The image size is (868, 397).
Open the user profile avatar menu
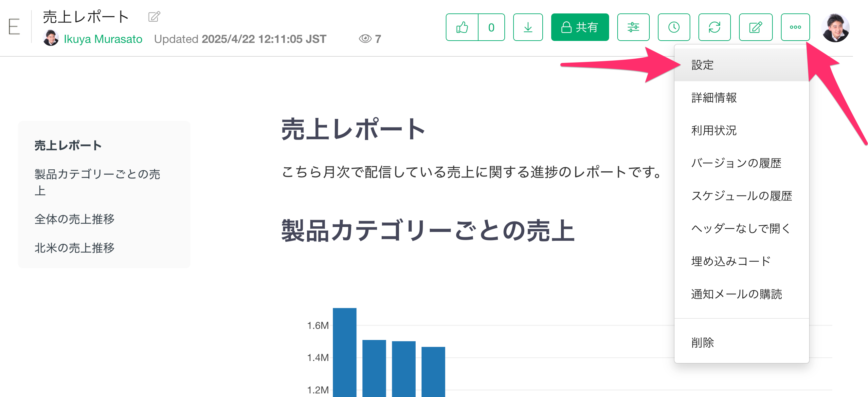tap(835, 28)
